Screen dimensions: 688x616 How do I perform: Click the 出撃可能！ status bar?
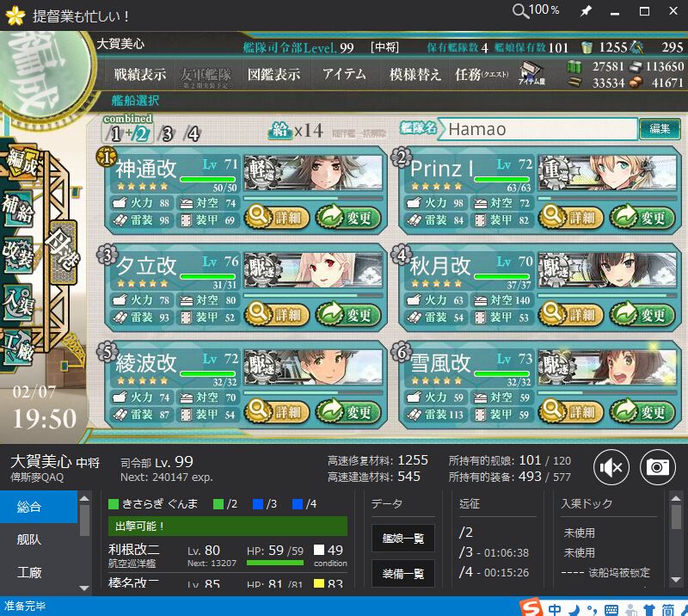click(228, 526)
